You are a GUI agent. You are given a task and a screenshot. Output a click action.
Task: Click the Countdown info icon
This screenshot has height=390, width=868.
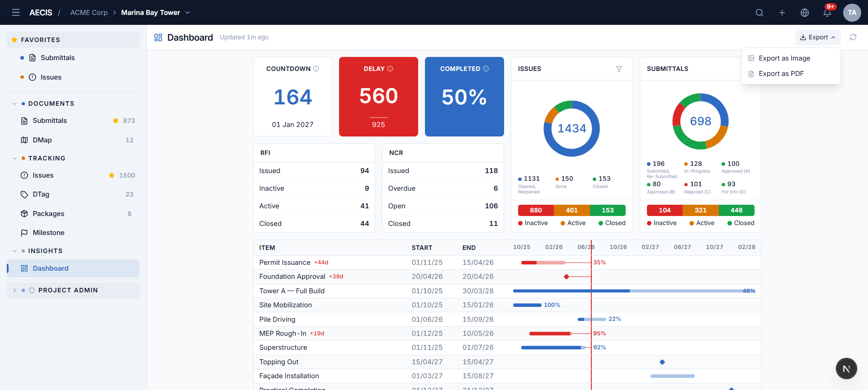click(x=316, y=69)
